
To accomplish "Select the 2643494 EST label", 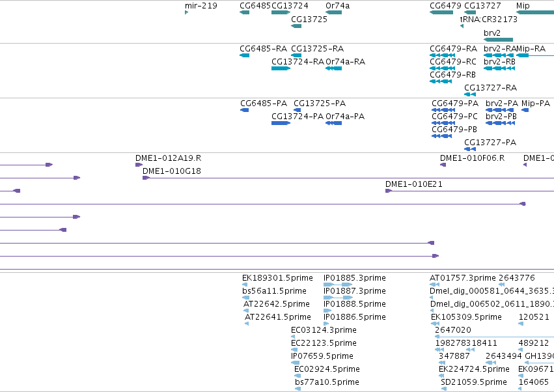I will click(x=503, y=356).
